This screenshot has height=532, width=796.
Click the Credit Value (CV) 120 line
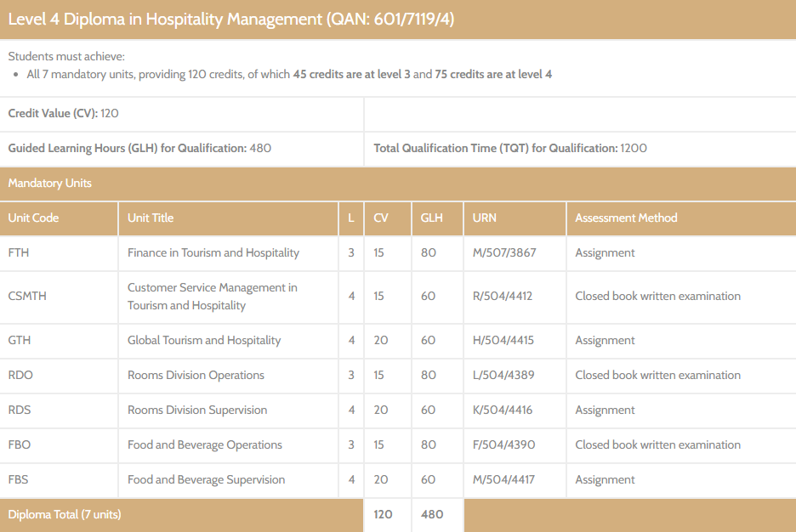click(x=64, y=114)
